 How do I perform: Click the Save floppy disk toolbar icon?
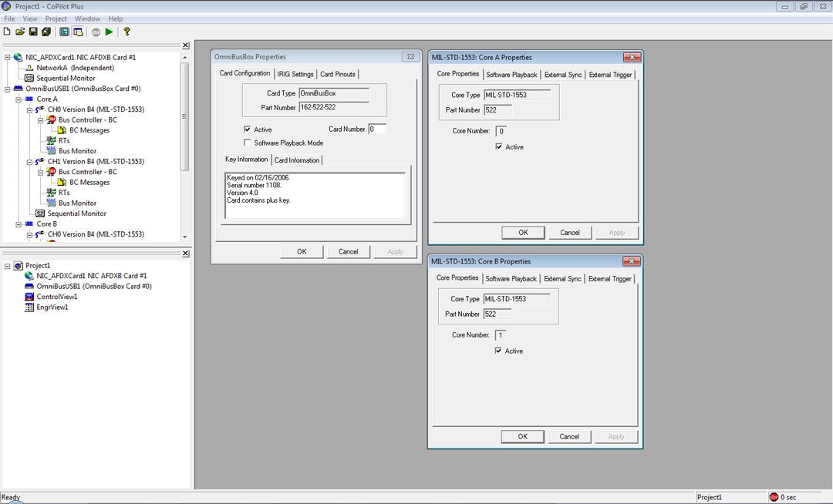click(33, 32)
